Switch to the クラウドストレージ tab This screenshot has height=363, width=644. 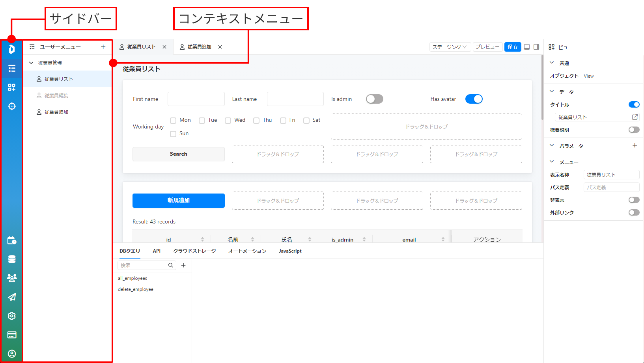pos(194,251)
